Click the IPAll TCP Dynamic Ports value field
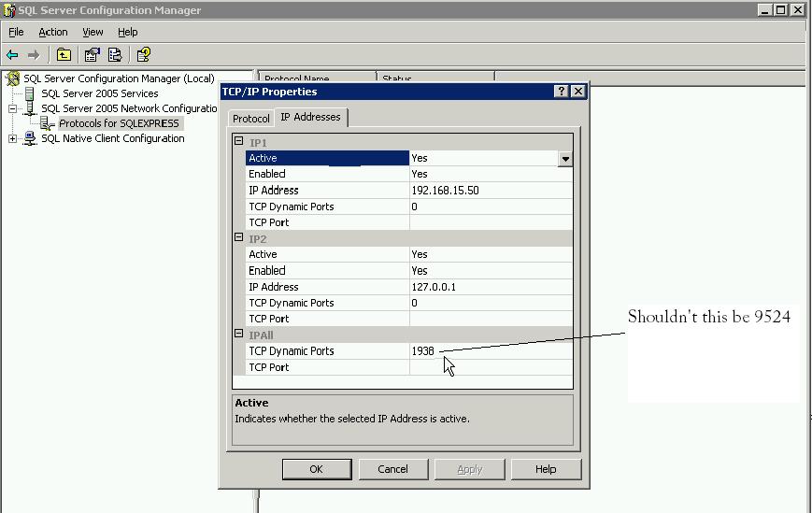This screenshot has height=513, width=812. tap(490, 351)
